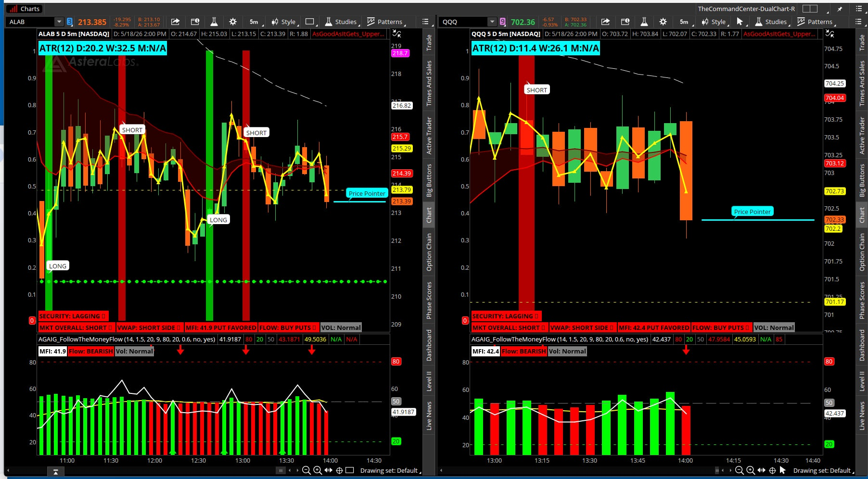Zoom out on the ALAB chart
The width and height of the screenshot is (868, 479).
pos(306,470)
